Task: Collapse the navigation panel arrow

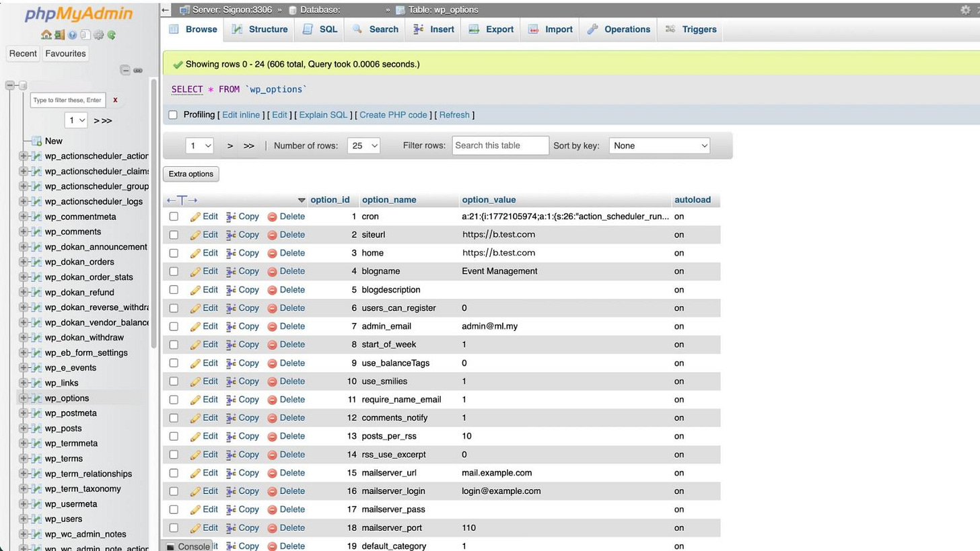Action: (x=166, y=9)
